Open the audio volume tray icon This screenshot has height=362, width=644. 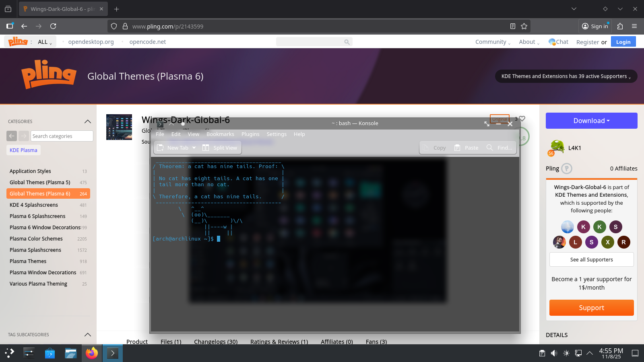[554, 353]
